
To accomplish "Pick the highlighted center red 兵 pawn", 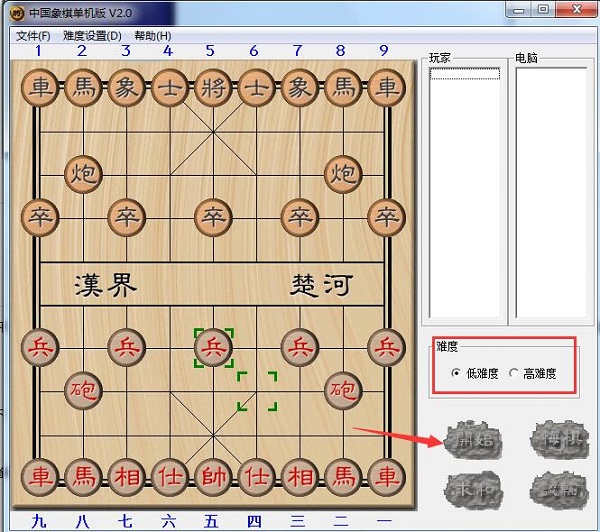I will pos(212,347).
